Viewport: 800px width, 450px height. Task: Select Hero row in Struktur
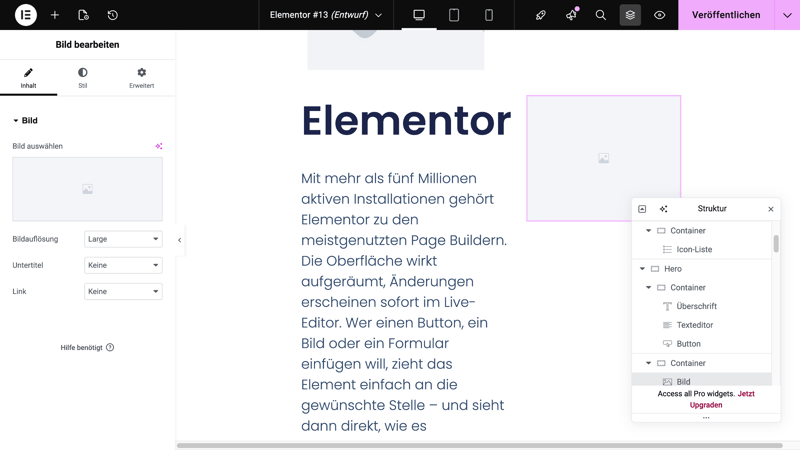pyautogui.click(x=702, y=268)
